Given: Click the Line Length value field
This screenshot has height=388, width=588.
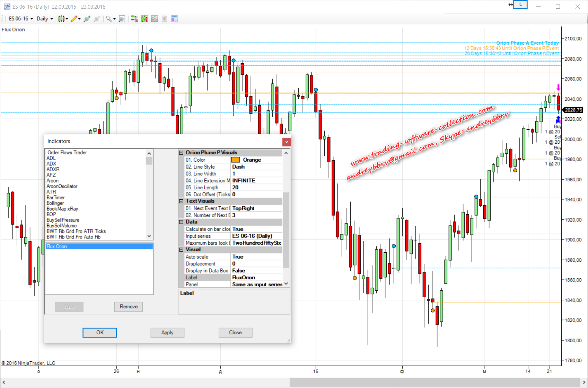Looking at the screenshot, I should click(x=256, y=188).
